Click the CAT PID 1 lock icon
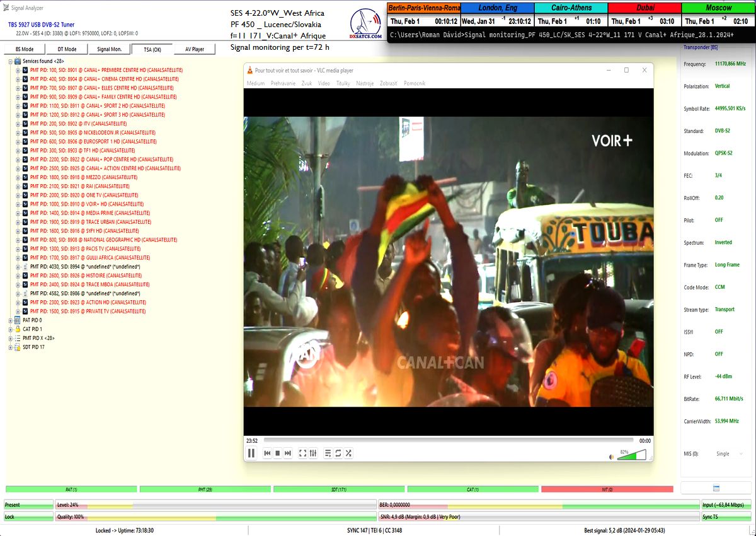Image resolution: width=756 pixels, height=536 pixels. pyautogui.click(x=17, y=329)
